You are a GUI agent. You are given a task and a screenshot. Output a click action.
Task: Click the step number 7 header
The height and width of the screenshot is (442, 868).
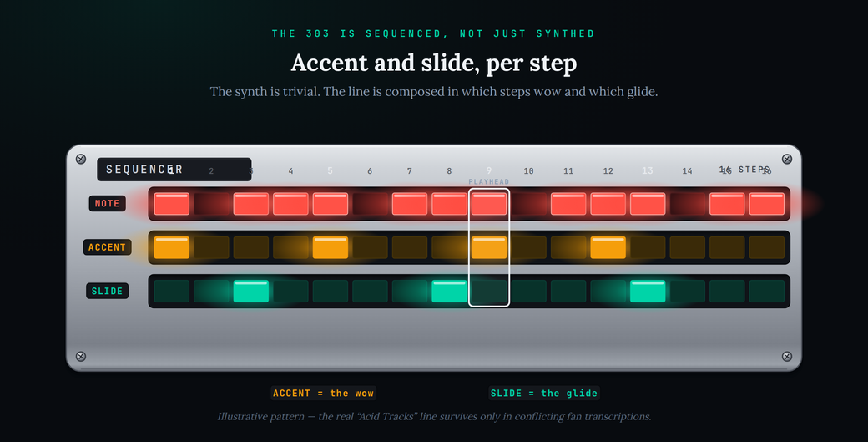coord(410,171)
